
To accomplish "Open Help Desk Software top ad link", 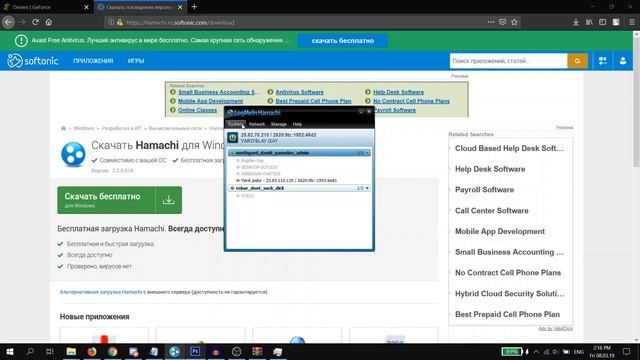I will pos(398,92).
